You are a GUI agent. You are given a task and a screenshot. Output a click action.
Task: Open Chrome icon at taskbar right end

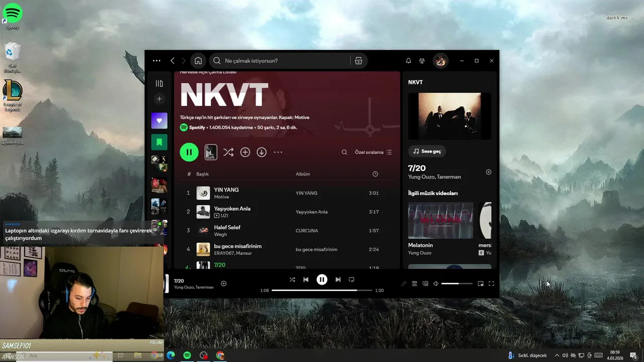click(220, 355)
